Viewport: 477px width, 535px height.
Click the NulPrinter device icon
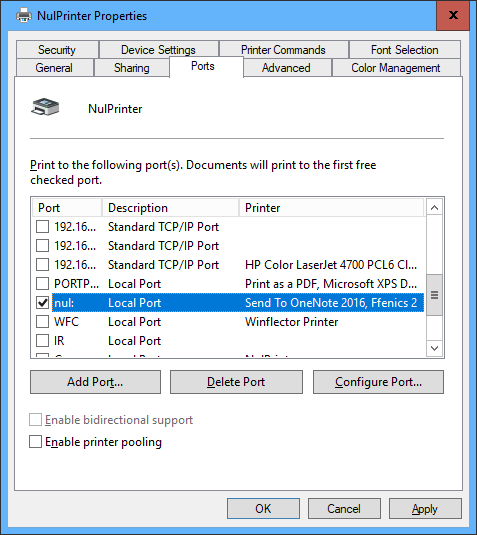tap(45, 107)
